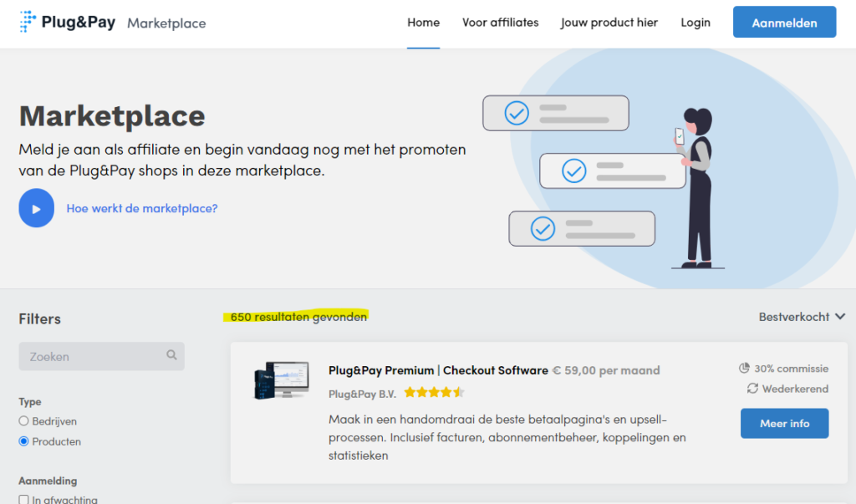Select the Bedrijven radio button

coord(23,421)
